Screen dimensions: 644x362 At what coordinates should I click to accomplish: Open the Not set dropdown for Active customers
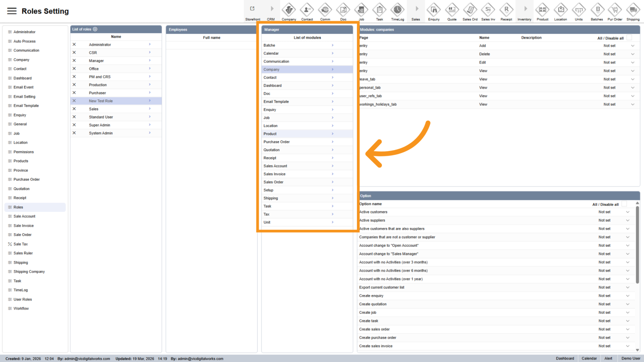point(628,212)
